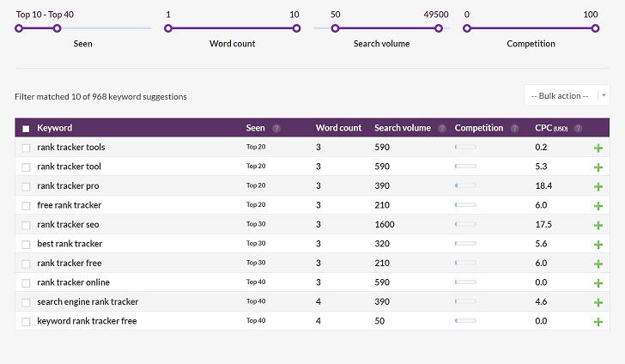Image resolution: width=625 pixels, height=364 pixels.
Task: Click help icon next to Competition header
Action: pos(514,129)
